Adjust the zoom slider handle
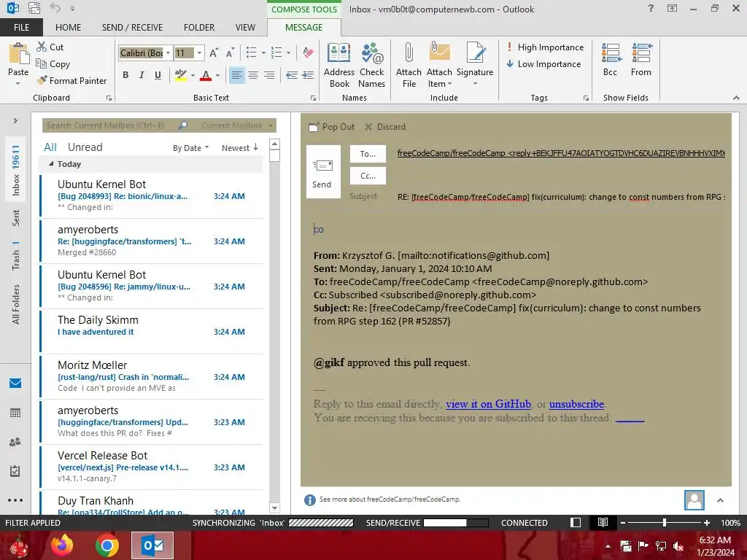747x560 pixels. (x=665, y=522)
